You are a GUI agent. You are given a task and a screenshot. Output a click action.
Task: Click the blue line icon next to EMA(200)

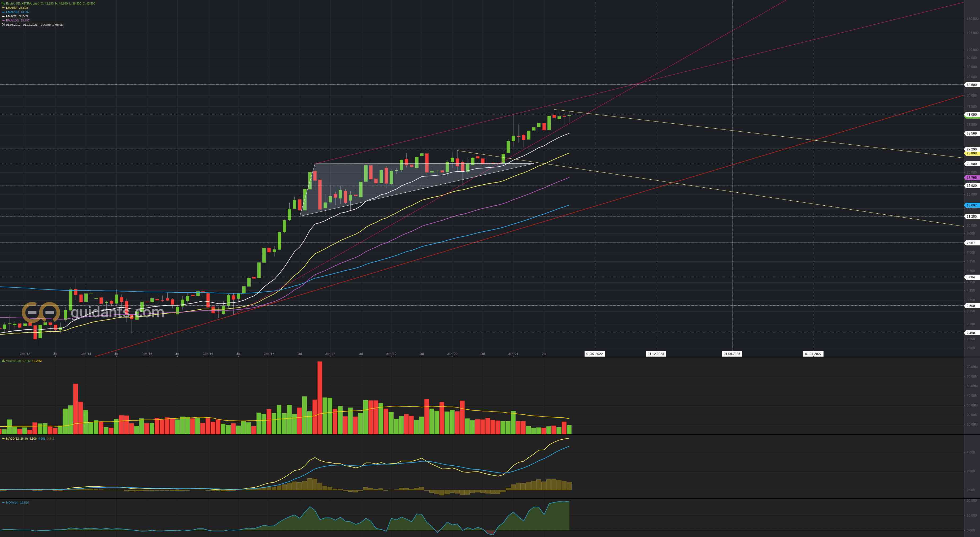coord(3,12)
